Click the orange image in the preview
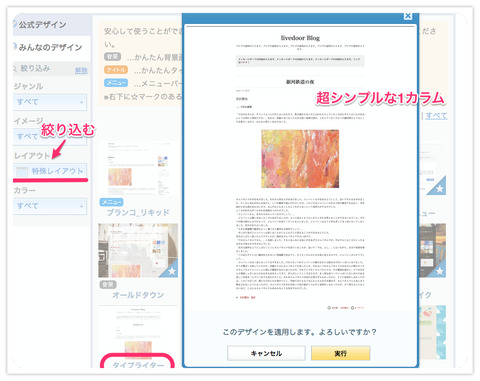This screenshot has height=381, width=480. click(x=300, y=159)
